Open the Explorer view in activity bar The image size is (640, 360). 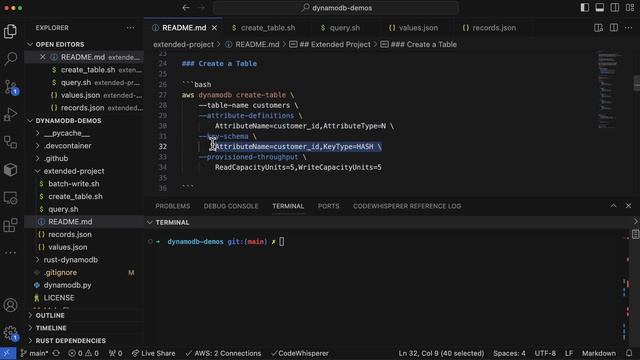pos(10,31)
